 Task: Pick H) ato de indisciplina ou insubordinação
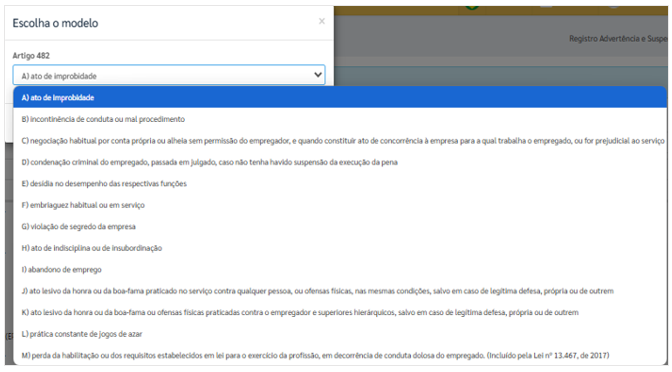340,248
